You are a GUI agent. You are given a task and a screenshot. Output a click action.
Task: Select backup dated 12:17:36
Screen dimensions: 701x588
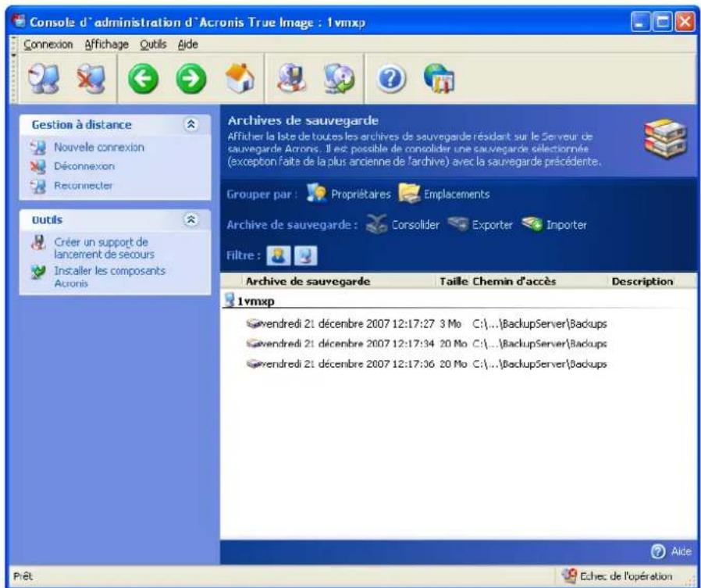coord(426,364)
